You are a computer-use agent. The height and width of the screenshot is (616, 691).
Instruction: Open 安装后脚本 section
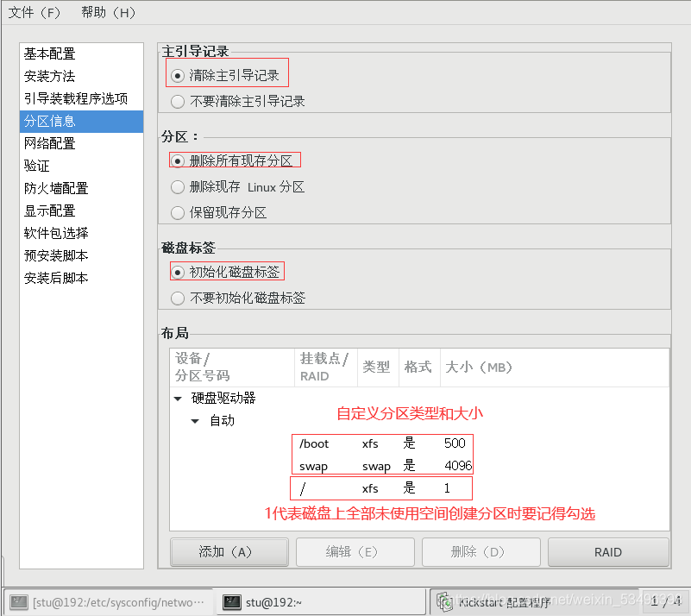click(82, 278)
